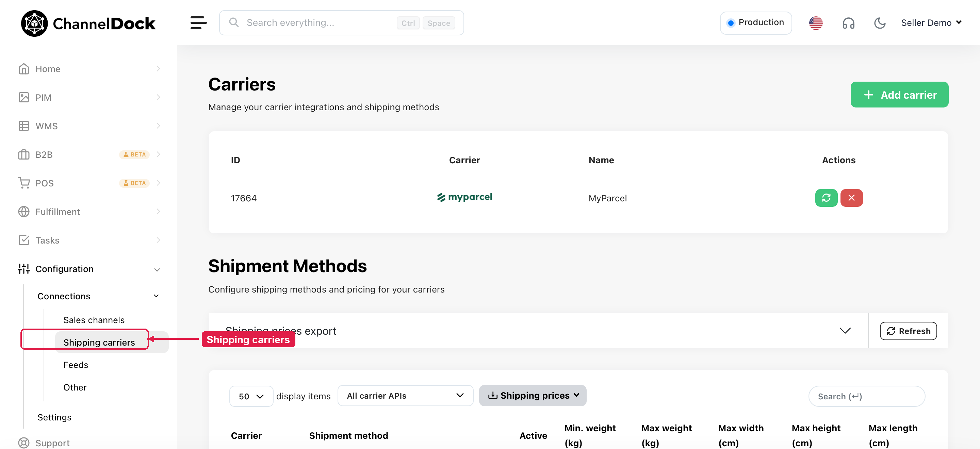
Task: Open Feeds in sidebar
Action: click(x=76, y=365)
